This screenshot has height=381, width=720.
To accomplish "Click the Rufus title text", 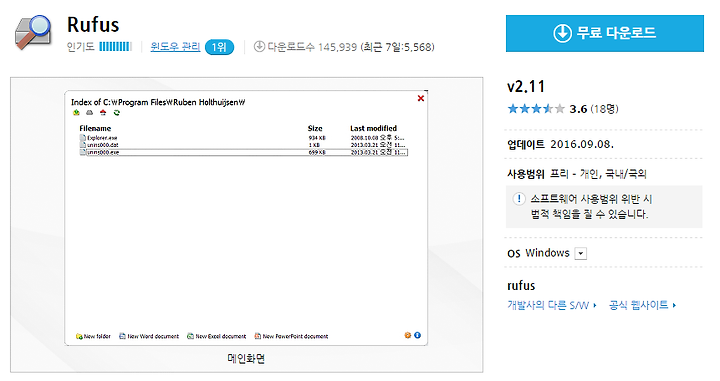I will 93,24.
